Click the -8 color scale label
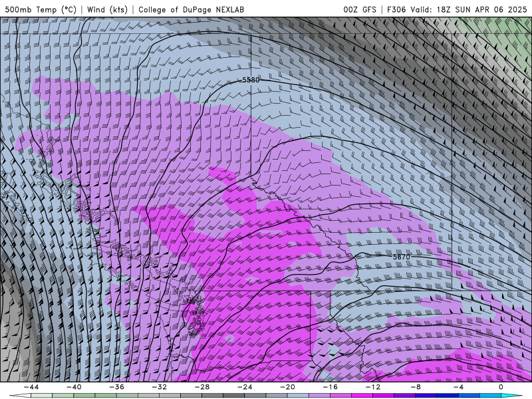The height and width of the screenshot is (399, 532). [416, 387]
